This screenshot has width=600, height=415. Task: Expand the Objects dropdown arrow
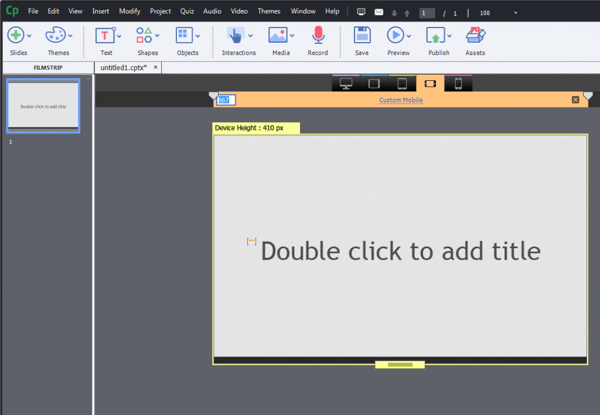coord(198,36)
